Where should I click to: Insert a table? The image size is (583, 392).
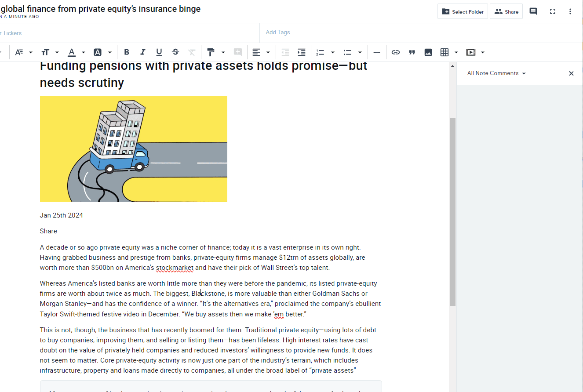pyautogui.click(x=445, y=52)
